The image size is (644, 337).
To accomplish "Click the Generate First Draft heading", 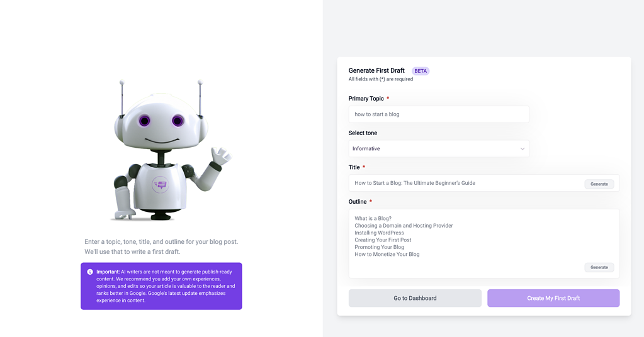I will click(x=376, y=70).
